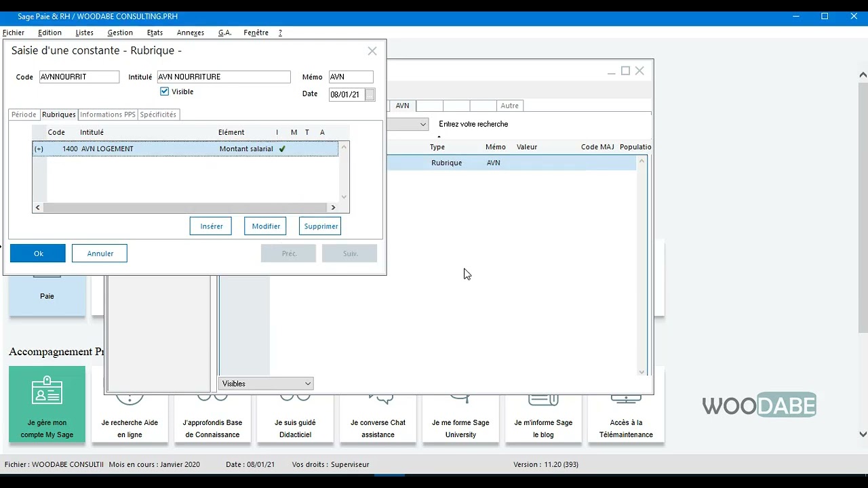The height and width of the screenshot is (488, 868).
Task: Click the Code input field
Action: (x=79, y=77)
